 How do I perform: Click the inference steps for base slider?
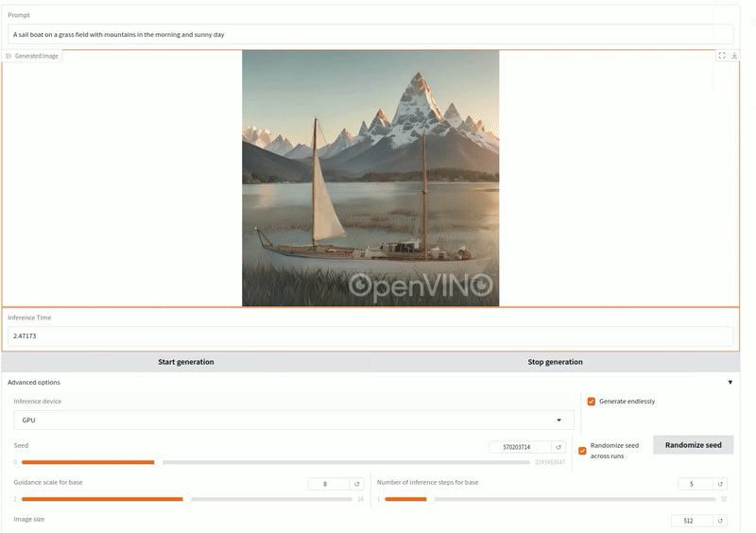[550, 499]
